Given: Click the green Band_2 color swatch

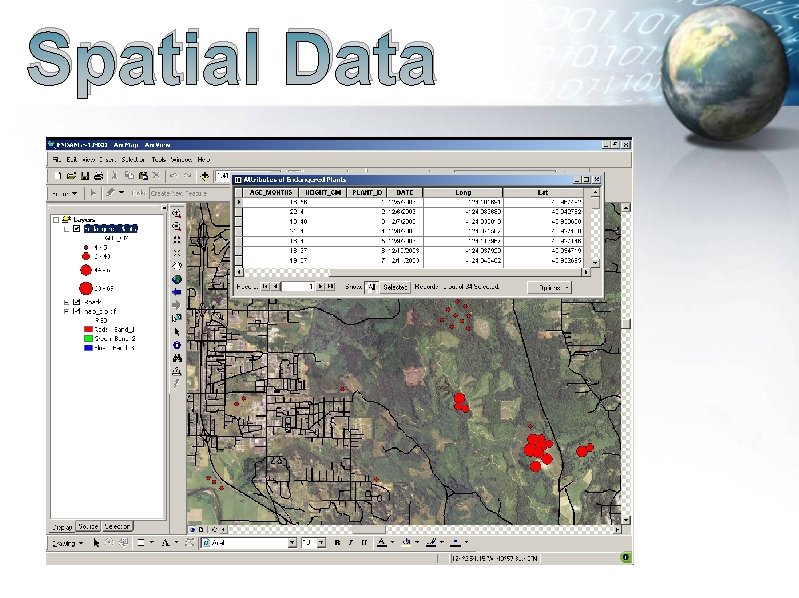Looking at the screenshot, I should 88,339.
